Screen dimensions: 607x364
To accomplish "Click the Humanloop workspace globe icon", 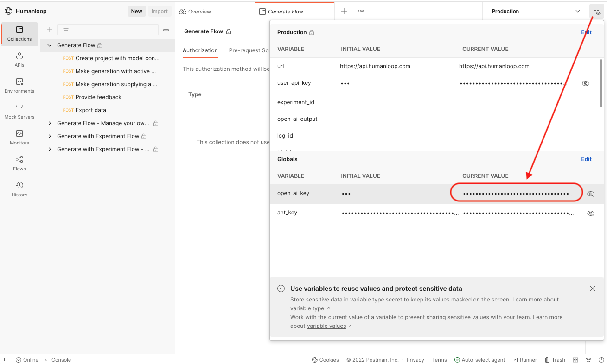I will click(8, 11).
